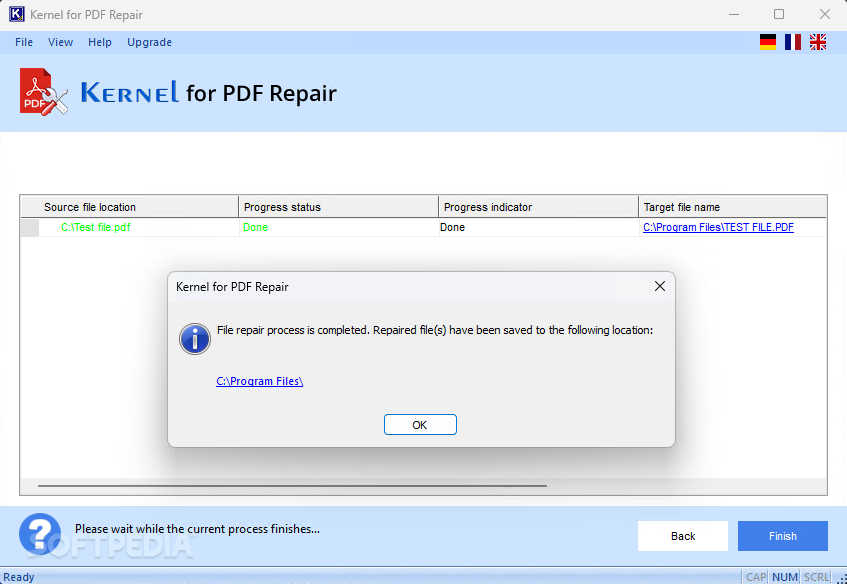Minimize the Kernel for PDF Repair window
Screen dimensions: 847x584
[x=734, y=15]
